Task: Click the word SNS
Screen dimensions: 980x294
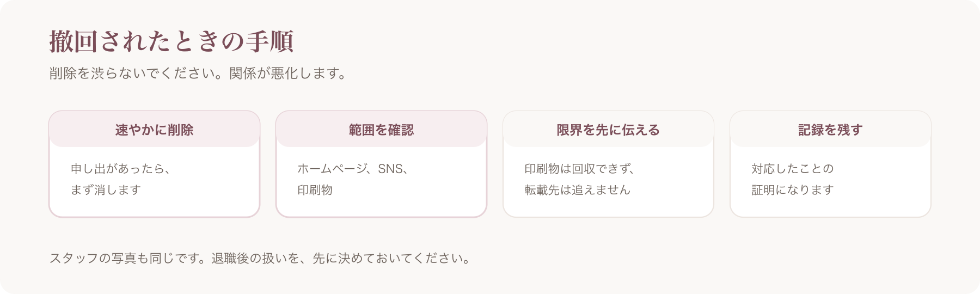Action: click(x=390, y=169)
